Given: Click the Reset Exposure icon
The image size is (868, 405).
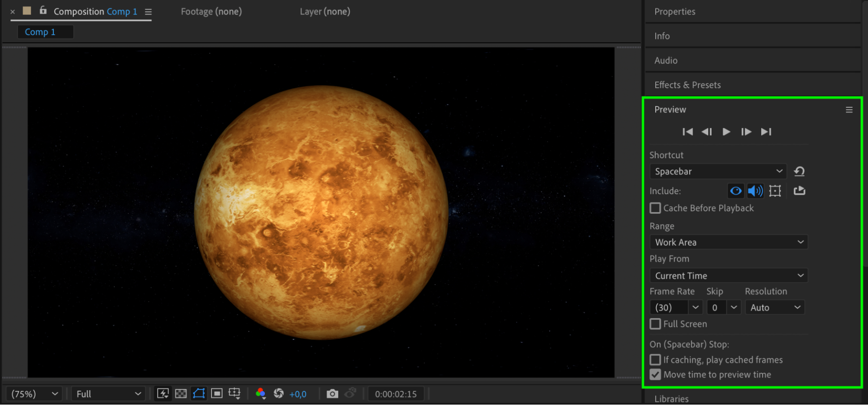Looking at the screenshot, I should coord(279,394).
